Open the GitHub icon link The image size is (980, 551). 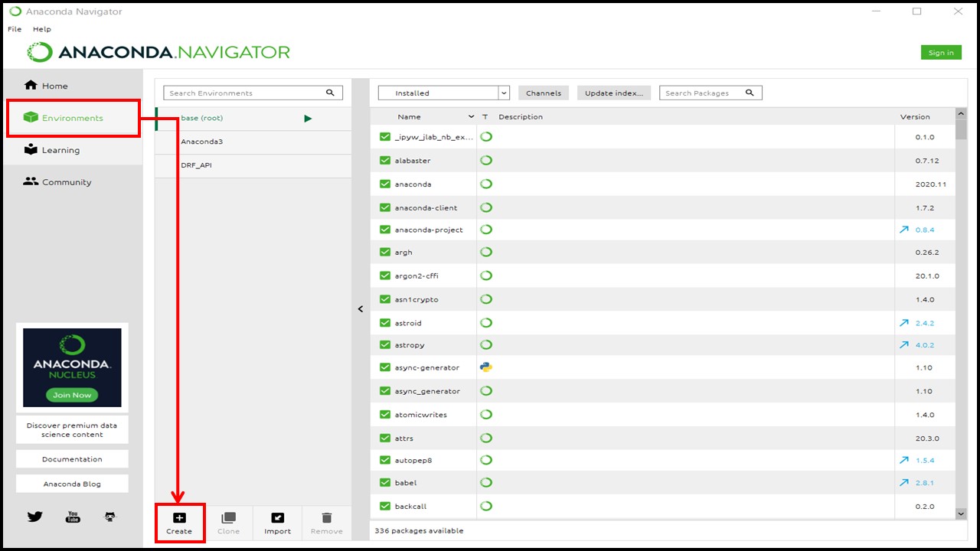pos(110,517)
